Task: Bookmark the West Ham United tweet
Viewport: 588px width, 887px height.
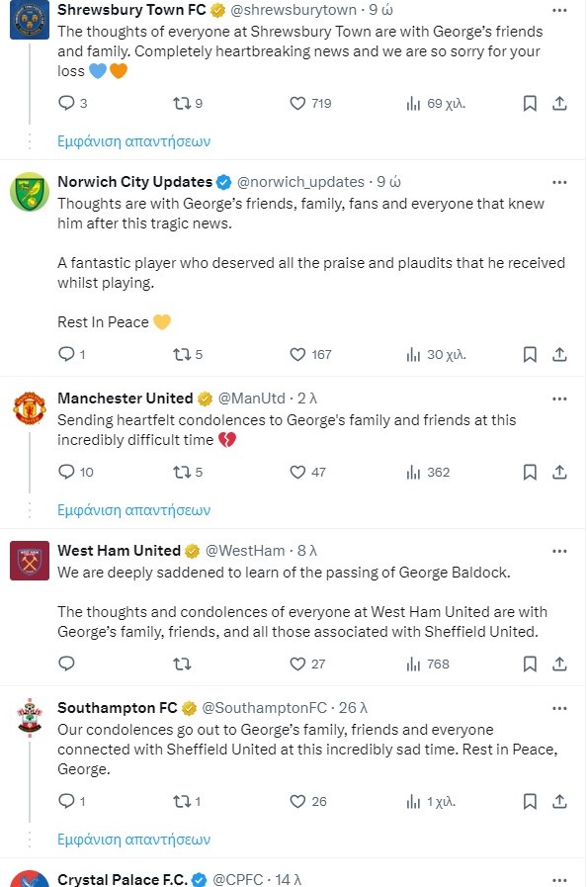Action: [530, 664]
